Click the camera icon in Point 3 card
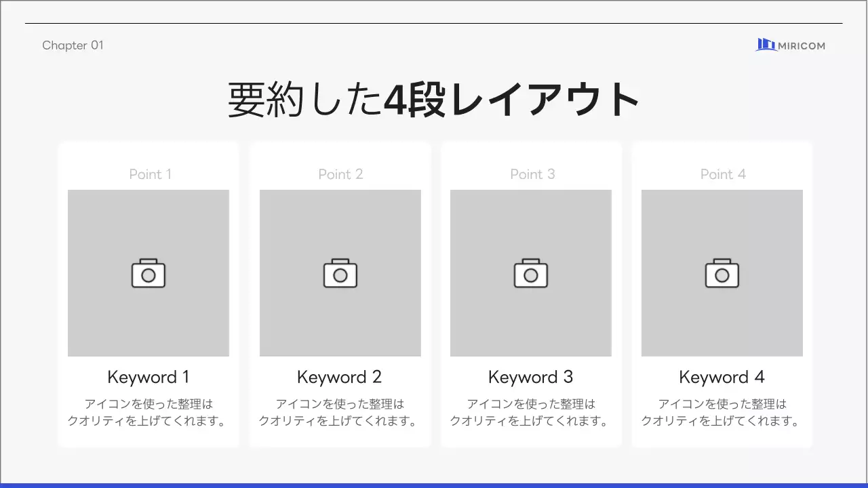Image resolution: width=868 pixels, height=488 pixels. pos(530,273)
